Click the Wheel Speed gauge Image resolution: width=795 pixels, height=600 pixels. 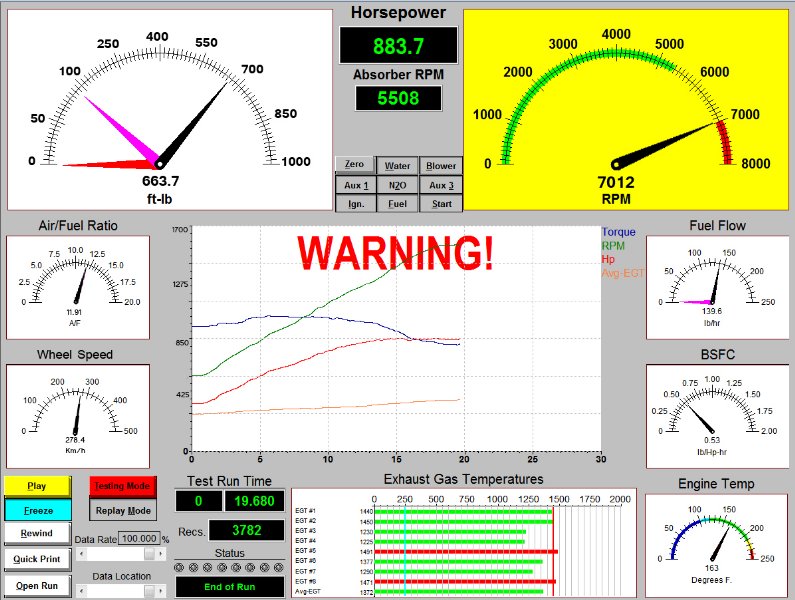click(x=78, y=416)
